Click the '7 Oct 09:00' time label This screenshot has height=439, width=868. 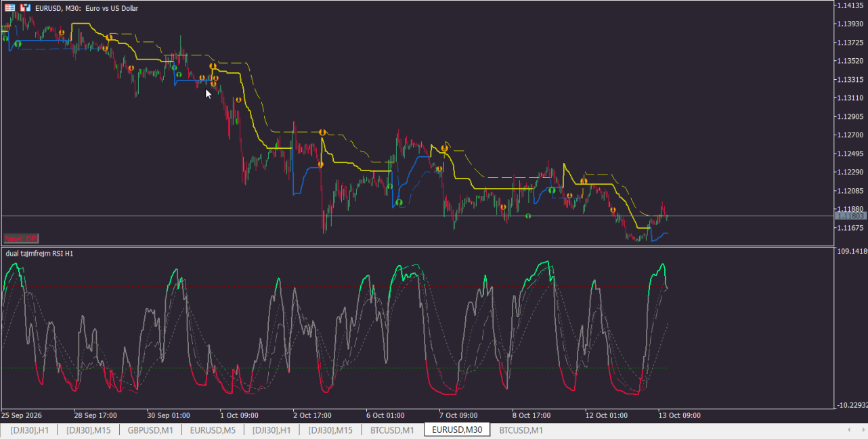coord(458,415)
